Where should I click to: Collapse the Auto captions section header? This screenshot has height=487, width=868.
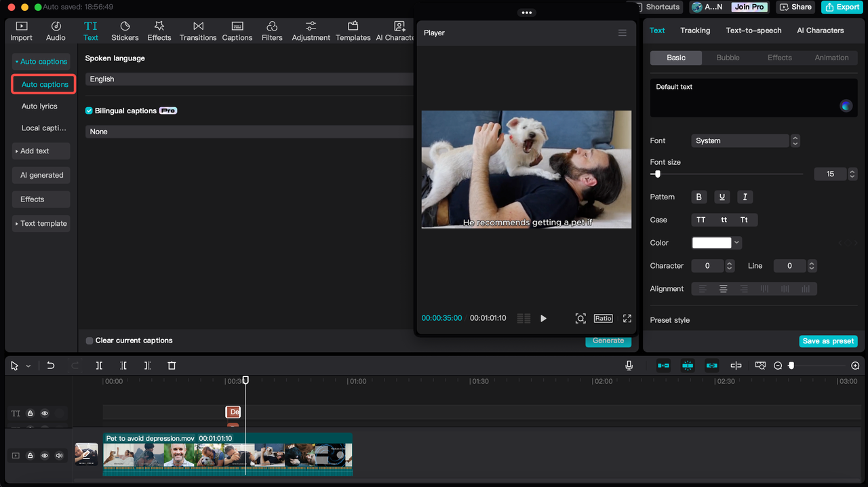[x=41, y=61]
